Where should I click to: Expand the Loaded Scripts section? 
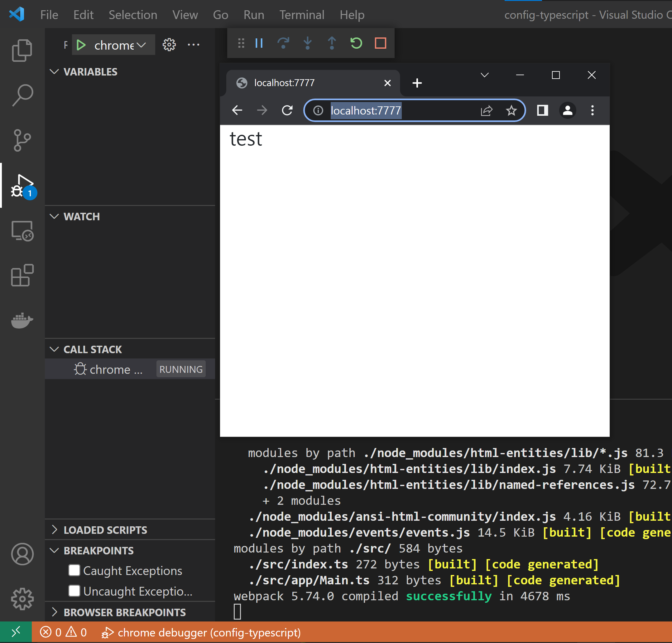(x=105, y=530)
